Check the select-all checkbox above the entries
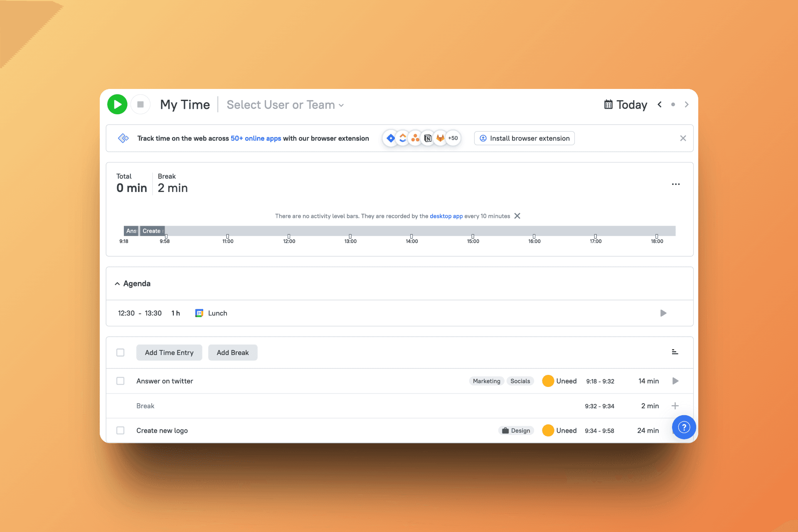 point(121,352)
